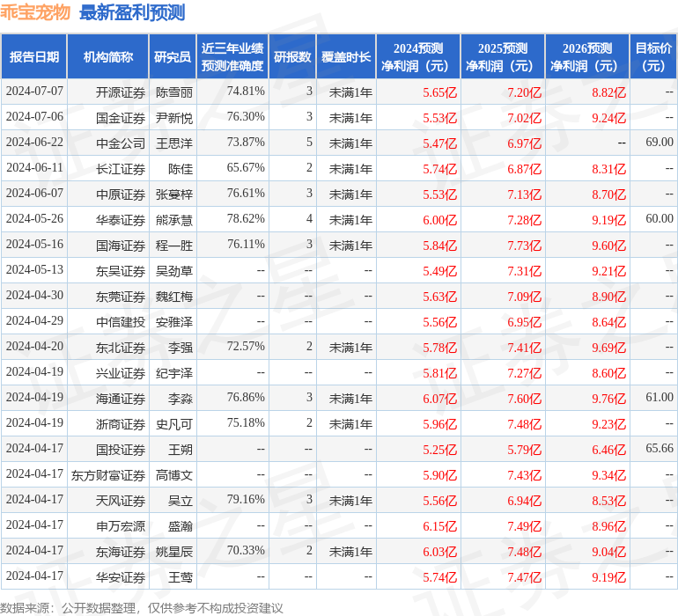Click accuracy value 74.81%

click(246, 92)
